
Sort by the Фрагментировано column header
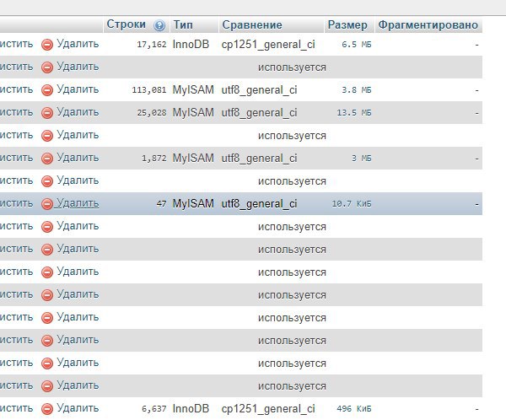[x=428, y=24]
